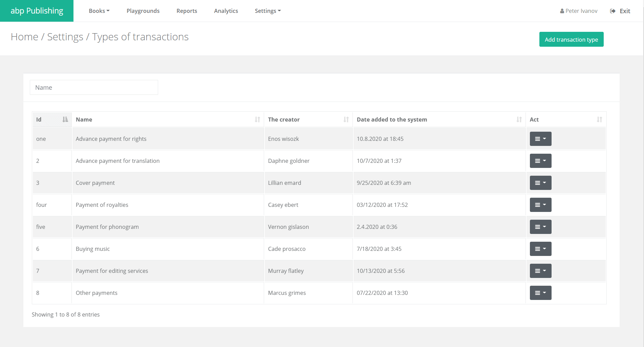
Task: Click the date '07/22/2020 at 13:30'
Action: 382,293
